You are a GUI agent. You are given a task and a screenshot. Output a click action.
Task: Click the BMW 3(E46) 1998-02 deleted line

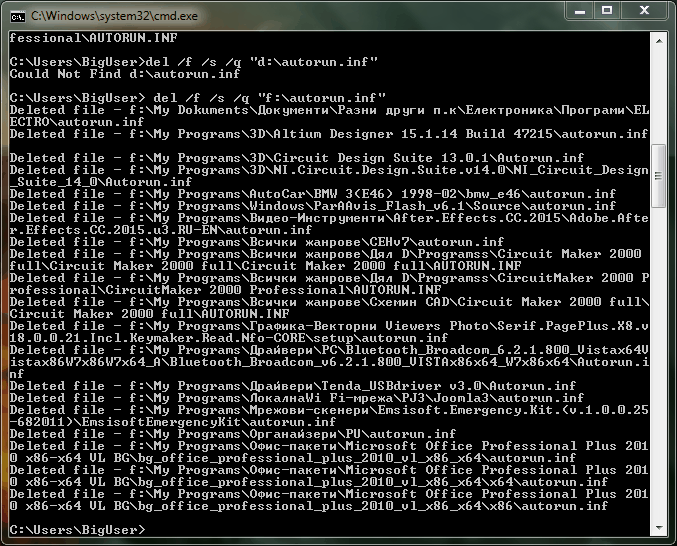[x=313, y=194]
